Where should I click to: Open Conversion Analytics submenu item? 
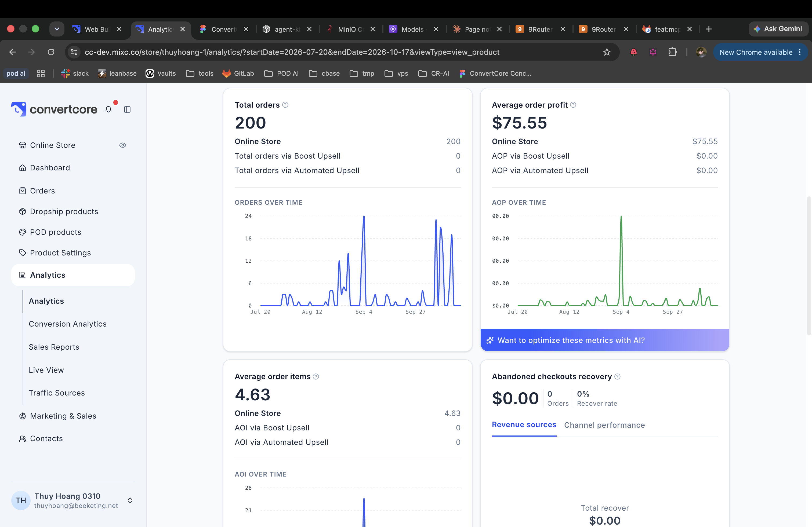click(x=68, y=324)
